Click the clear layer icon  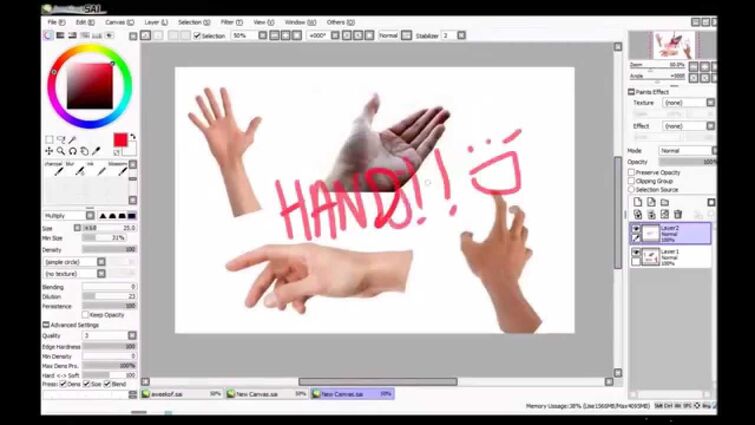point(664,214)
